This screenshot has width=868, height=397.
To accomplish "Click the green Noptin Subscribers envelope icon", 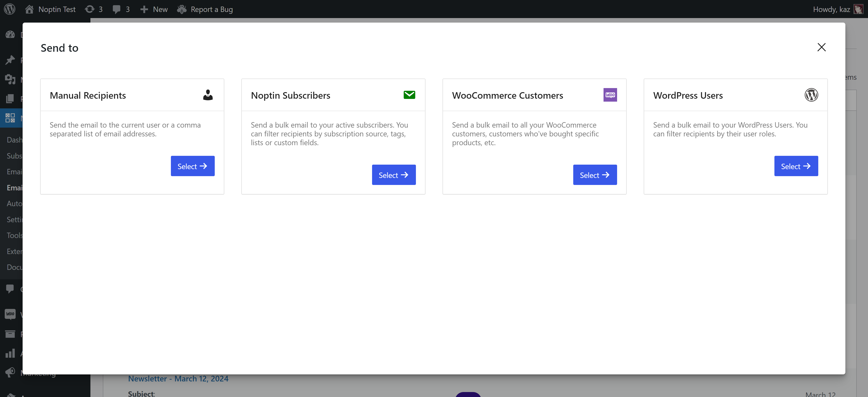I will point(409,95).
